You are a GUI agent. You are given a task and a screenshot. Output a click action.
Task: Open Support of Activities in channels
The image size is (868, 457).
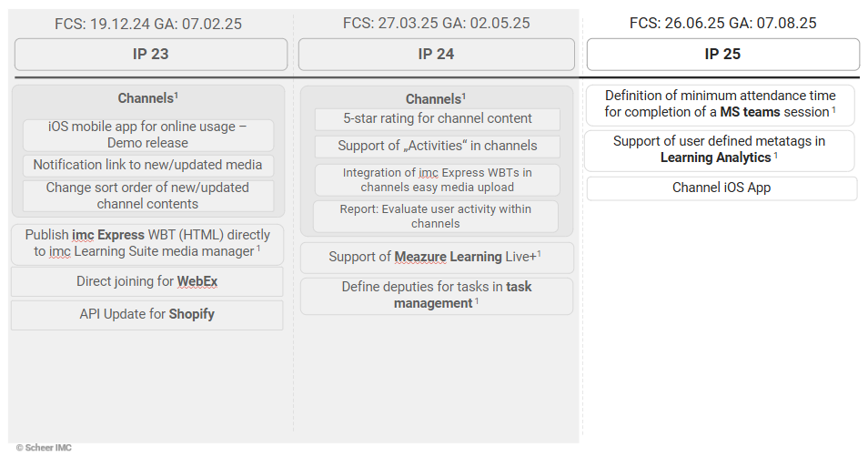click(437, 146)
